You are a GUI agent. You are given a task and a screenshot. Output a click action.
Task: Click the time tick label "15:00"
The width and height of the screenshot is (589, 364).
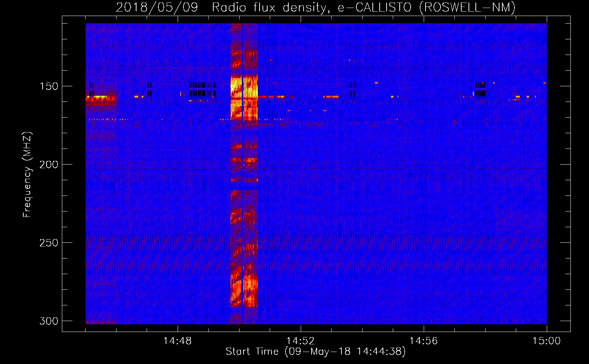tap(546, 341)
